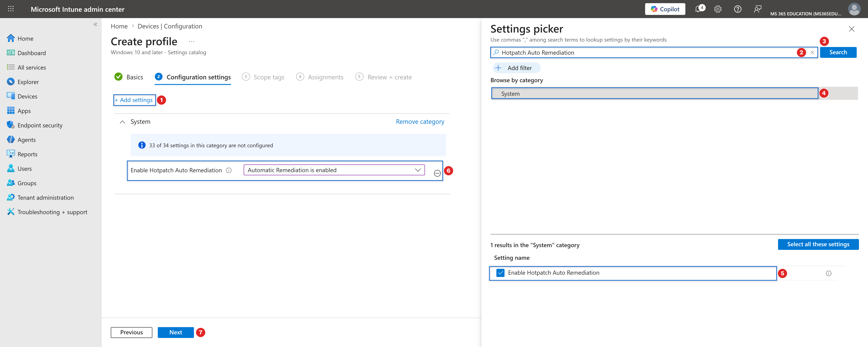The image size is (868, 347).
Task: Open the app launcher waffle icon
Action: point(11,9)
